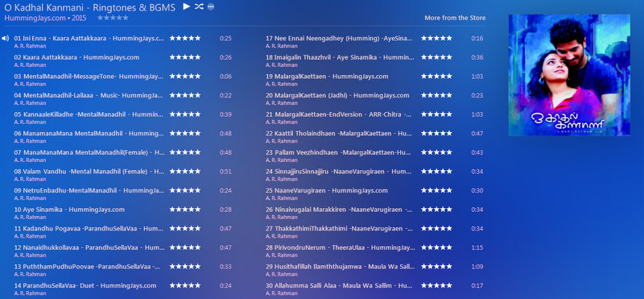This screenshot has height=299, width=644.
Task: Select track 29 Husithafillah Ilamththujamwa
Action: pyautogui.click(x=340, y=266)
